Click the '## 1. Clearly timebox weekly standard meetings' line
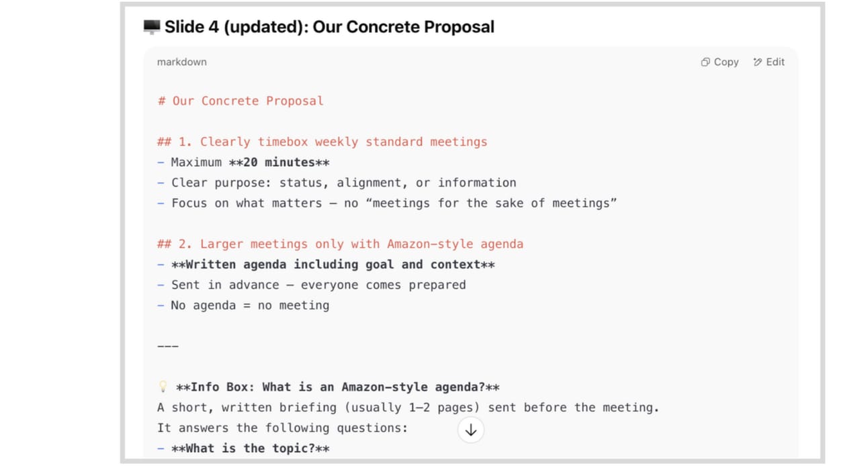 (x=322, y=142)
